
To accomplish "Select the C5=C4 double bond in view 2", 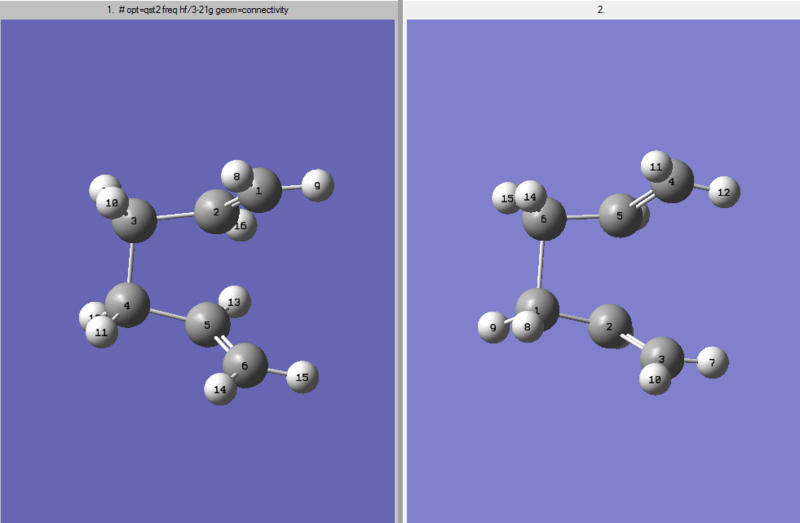I will click(x=642, y=199).
